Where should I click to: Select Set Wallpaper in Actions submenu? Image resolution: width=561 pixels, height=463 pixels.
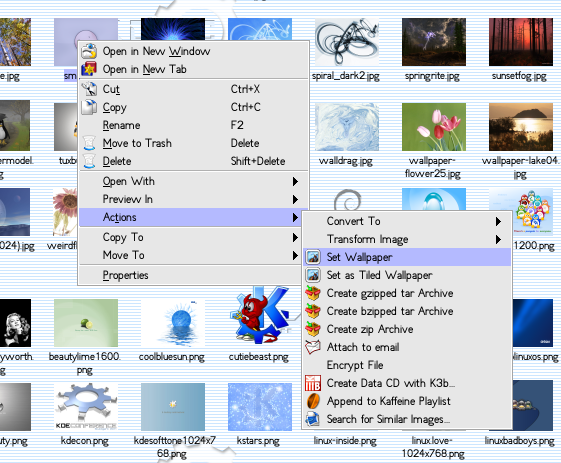tap(407, 257)
